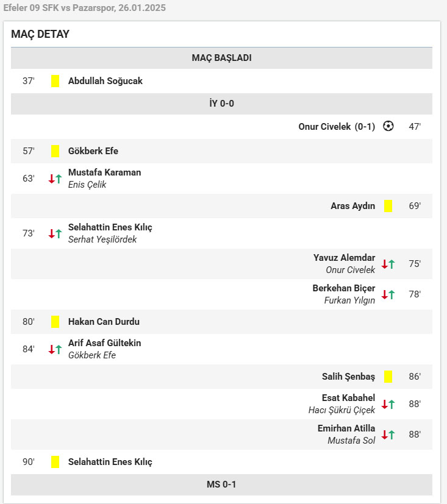The height and width of the screenshot is (504, 447).
Task: Click Abdullah Soğucak's yellow card icon
Action: pyautogui.click(x=55, y=81)
